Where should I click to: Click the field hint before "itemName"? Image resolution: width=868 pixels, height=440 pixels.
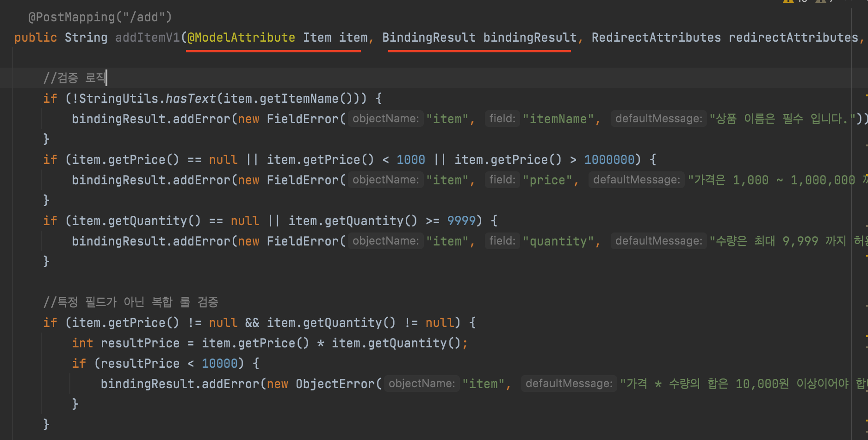[x=502, y=119]
